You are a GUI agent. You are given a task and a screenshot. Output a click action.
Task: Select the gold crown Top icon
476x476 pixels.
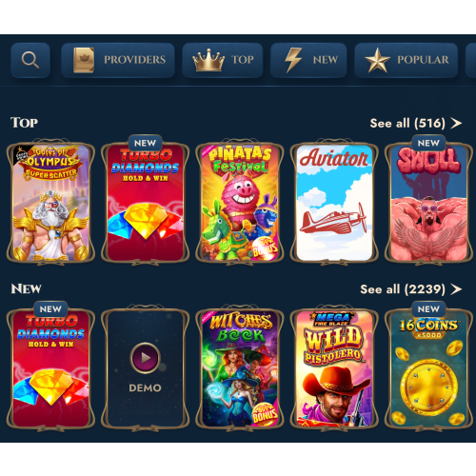pos(208,60)
